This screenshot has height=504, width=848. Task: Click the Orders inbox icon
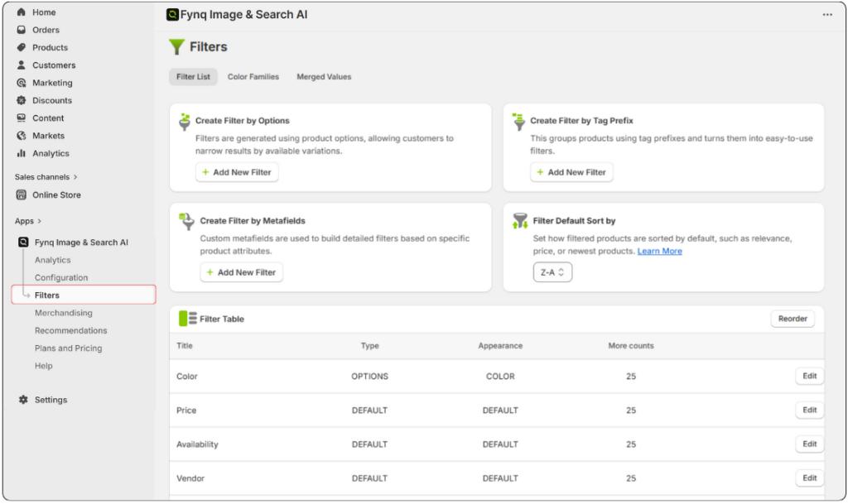coord(21,30)
